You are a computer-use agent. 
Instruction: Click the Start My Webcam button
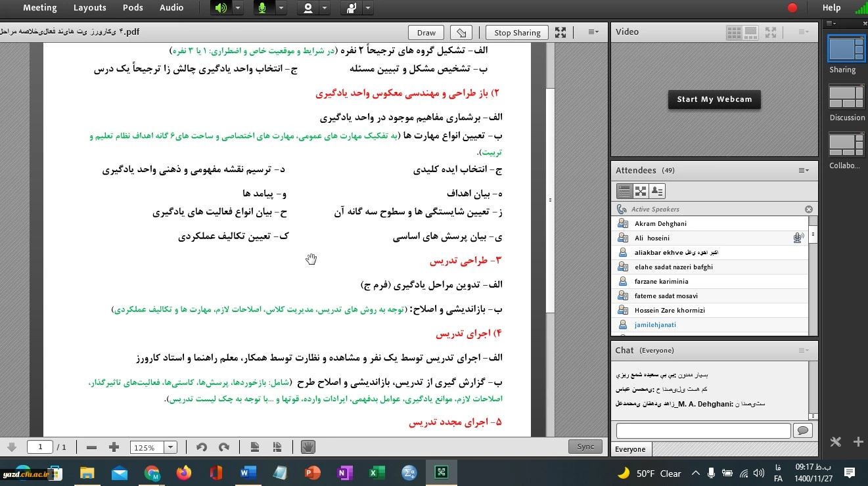coord(714,99)
